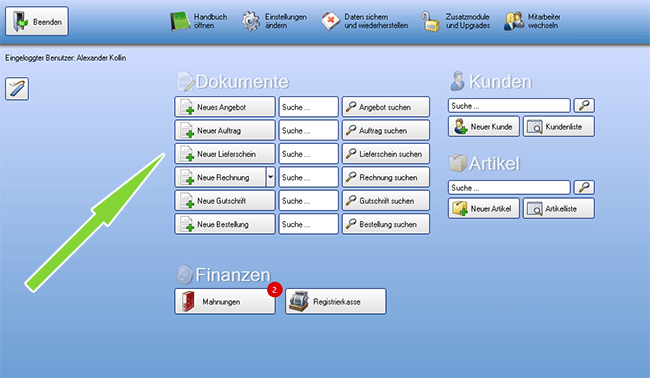Click Angebot suchen

(x=386, y=107)
